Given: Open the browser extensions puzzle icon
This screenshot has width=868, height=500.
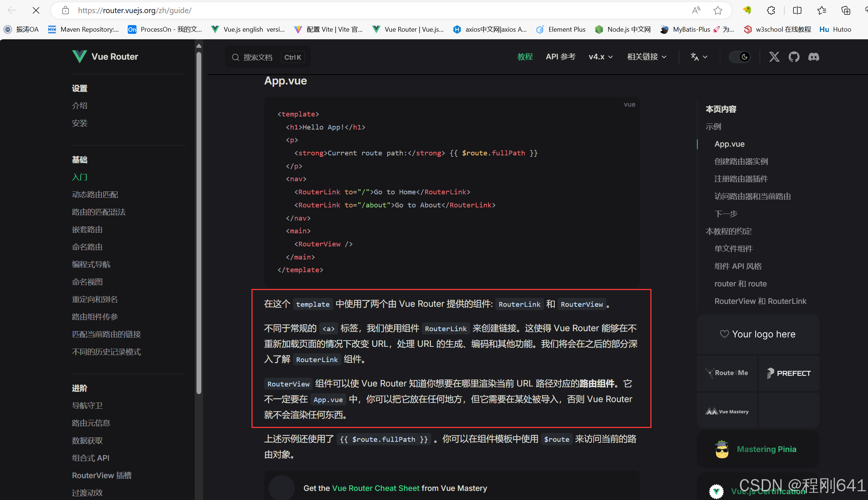Looking at the screenshot, I should pyautogui.click(x=771, y=11).
